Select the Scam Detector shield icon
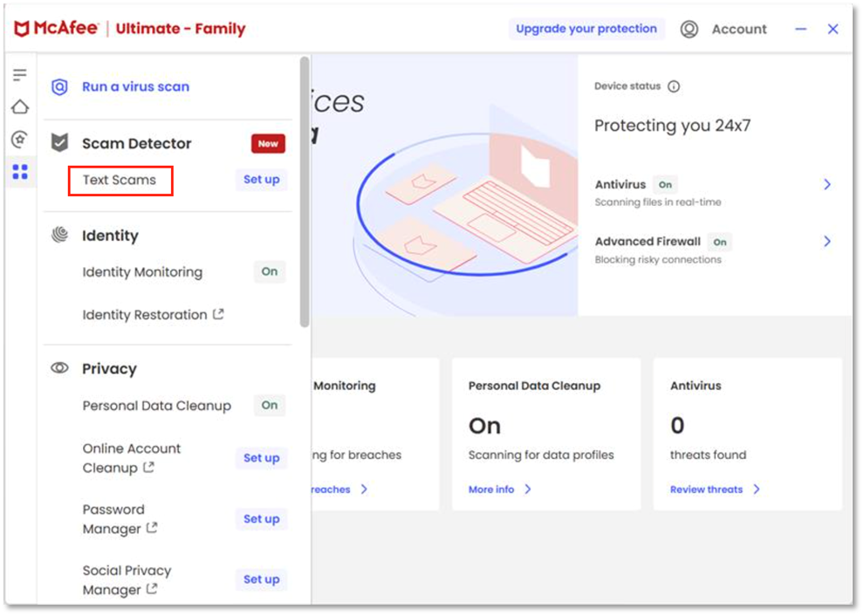Image resolution: width=864 pixels, height=616 pixels. click(x=58, y=142)
